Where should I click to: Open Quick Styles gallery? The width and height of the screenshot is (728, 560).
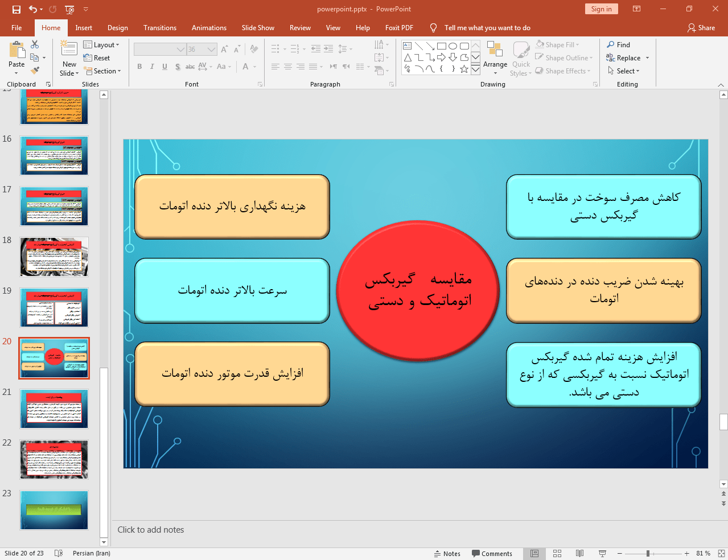pos(521,59)
